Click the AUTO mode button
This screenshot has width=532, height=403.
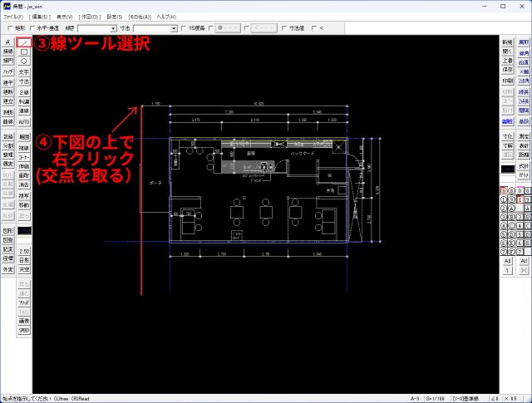click(x=24, y=121)
